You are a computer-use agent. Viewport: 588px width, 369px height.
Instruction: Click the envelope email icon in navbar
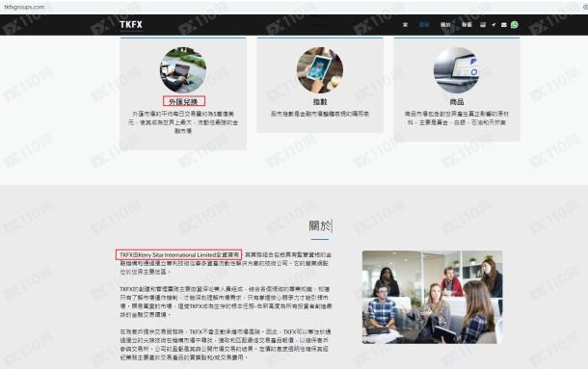[503, 25]
